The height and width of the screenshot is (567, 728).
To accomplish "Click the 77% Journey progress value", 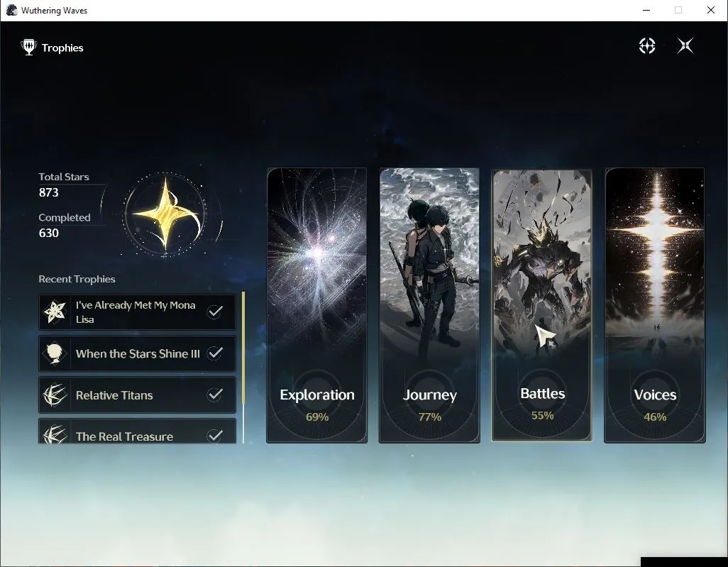I will point(429,417).
